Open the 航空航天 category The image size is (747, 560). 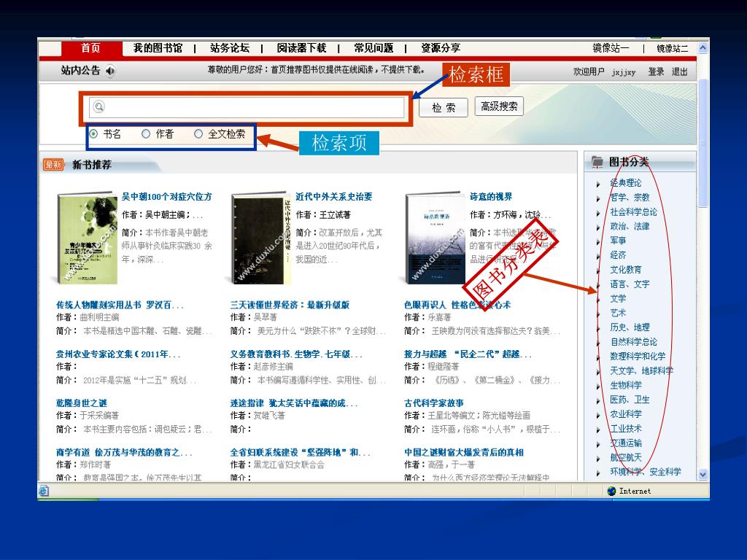pyautogui.click(x=626, y=458)
